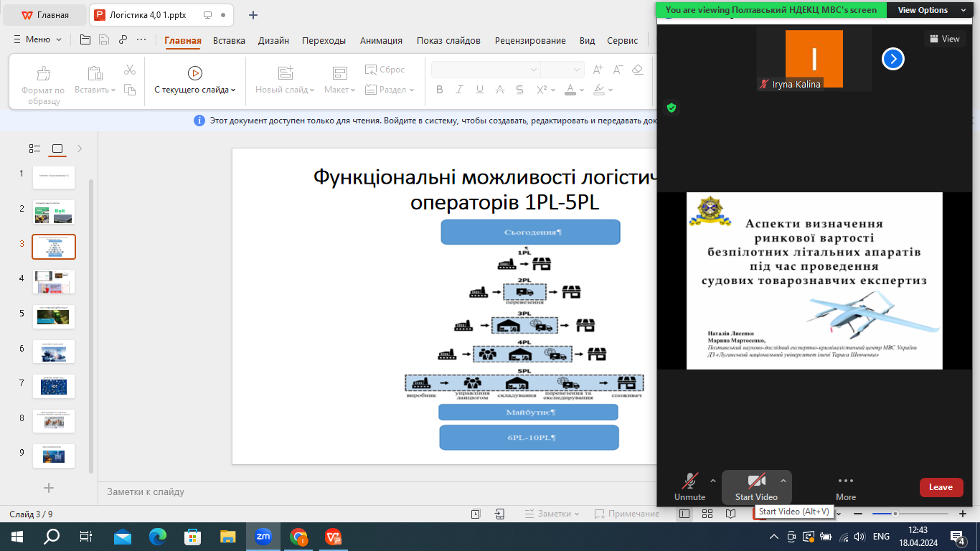This screenshot has width=980, height=551.
Task: Switch to outline view in the slide panel
Action: [x=34, y=149]
